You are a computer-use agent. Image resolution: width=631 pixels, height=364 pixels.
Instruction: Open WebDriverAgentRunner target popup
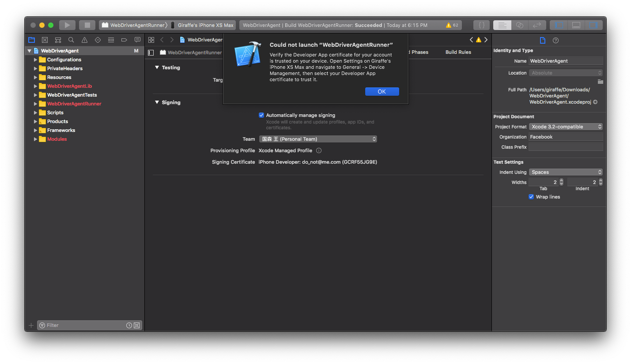coord(191,52)
